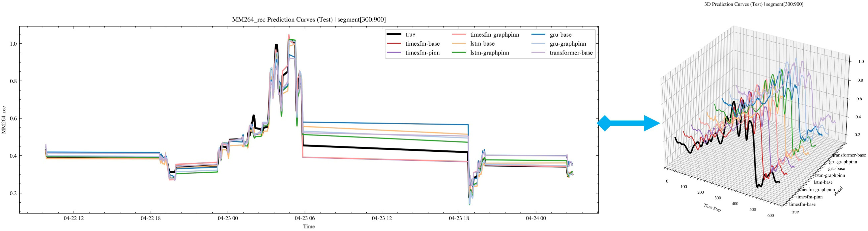
Task: Click the '1.0' z-axis tick of the 3D plot
Action: tap(861, 61)
